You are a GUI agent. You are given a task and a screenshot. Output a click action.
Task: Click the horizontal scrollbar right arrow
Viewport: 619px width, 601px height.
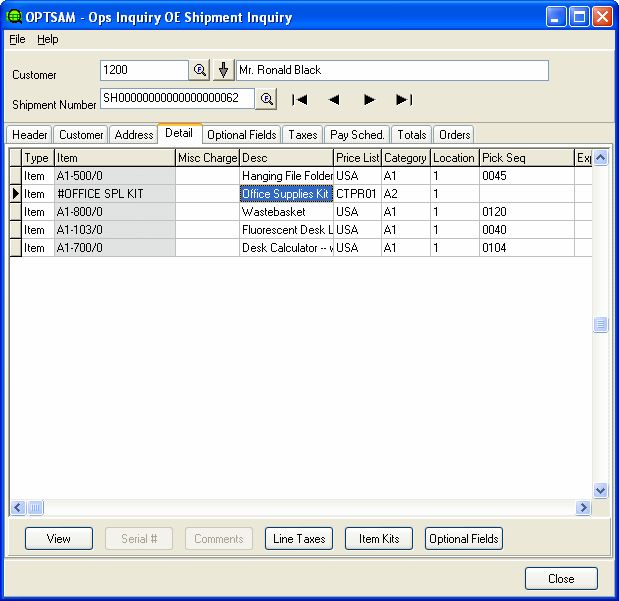[x=583, y=508]
